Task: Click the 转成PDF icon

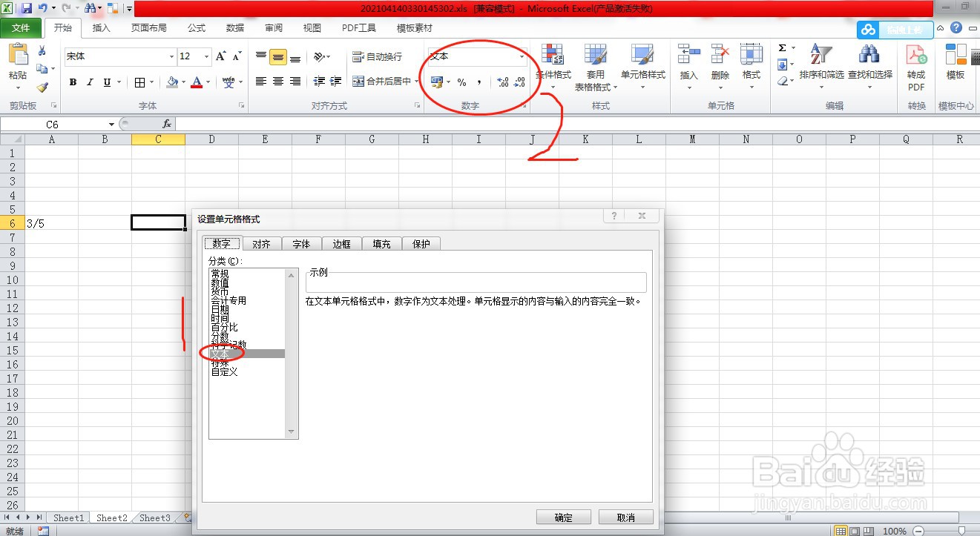Action: coord(916,67)
